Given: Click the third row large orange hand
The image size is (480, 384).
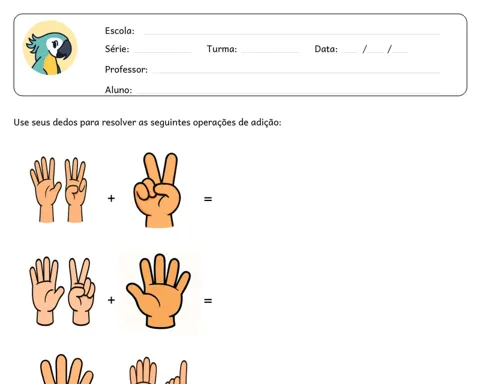Looking at the screenshot, I should (x=67, y=369).
